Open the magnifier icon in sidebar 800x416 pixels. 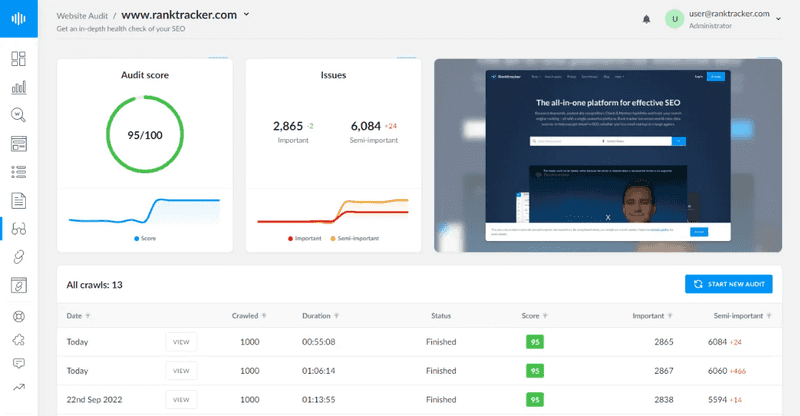18,116
